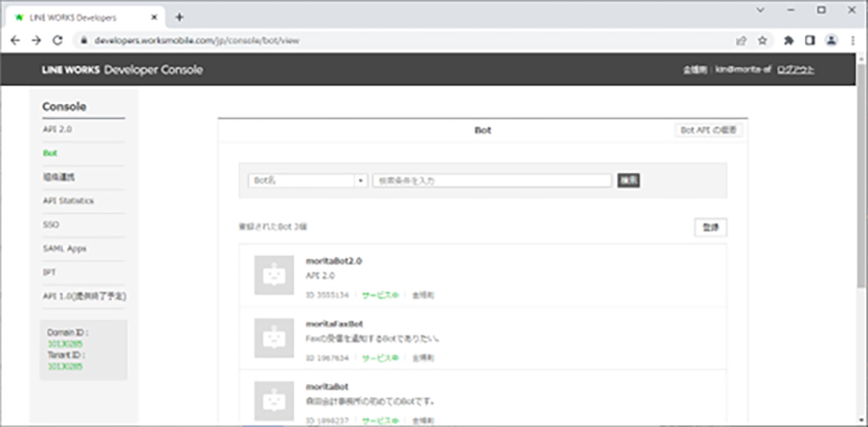The width and height of the screenshot is (868, 427).
Task: Open the browser extensions puzzle icon
Action: [788, 41]
